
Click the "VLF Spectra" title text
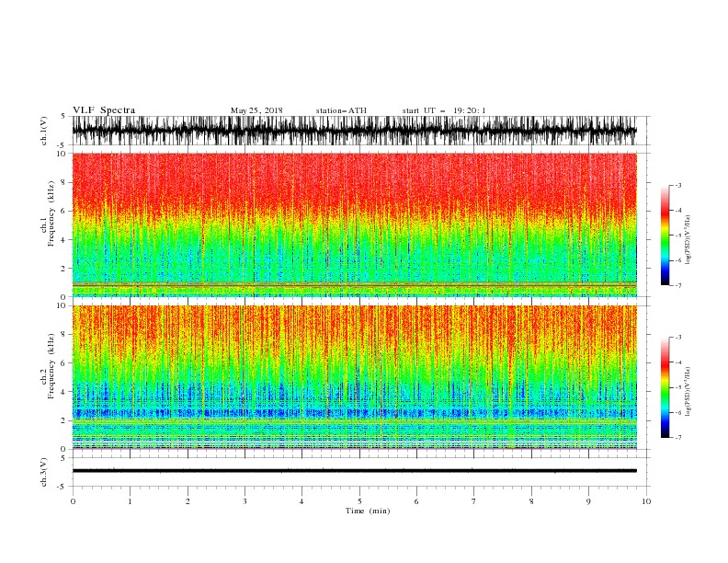[x=104, y=110]
